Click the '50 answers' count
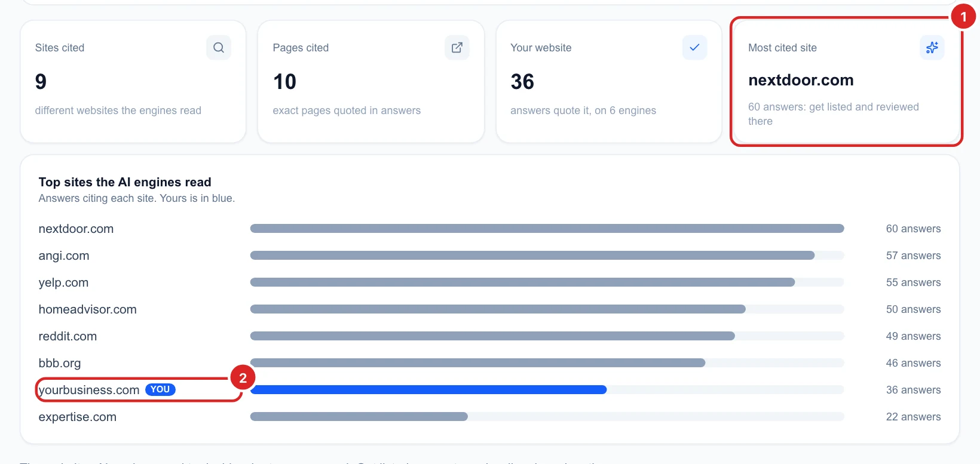The width and height of the screenshot is (980, 464). 913,309
